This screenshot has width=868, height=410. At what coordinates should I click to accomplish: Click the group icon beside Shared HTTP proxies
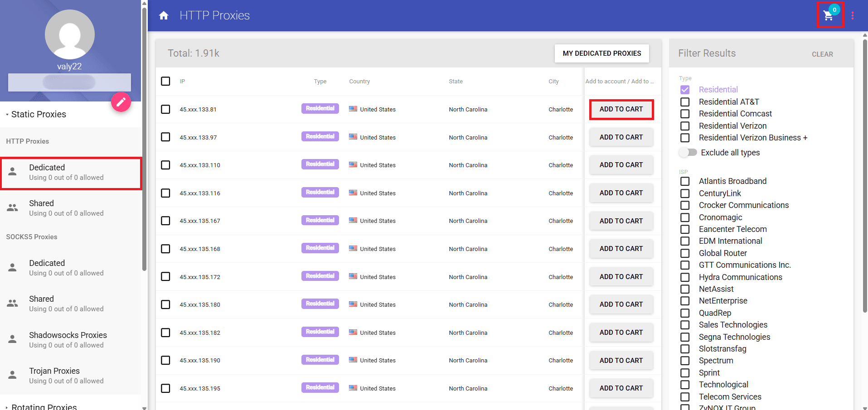[12, 207]
